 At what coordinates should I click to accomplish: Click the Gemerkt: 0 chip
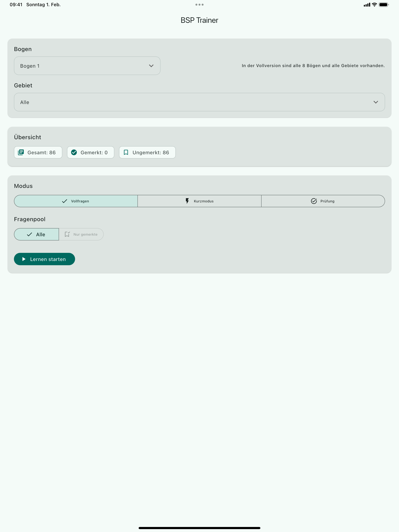coord(90,153)
